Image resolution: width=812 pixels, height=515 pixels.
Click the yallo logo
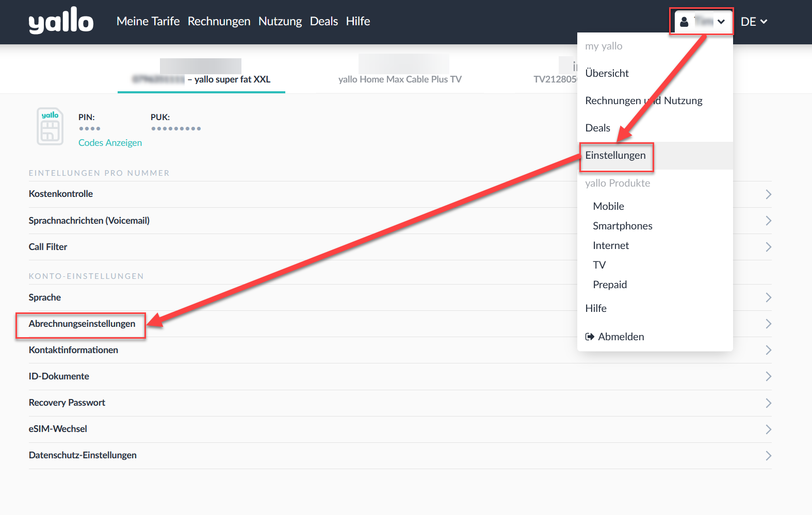click(x=61, y=21)
